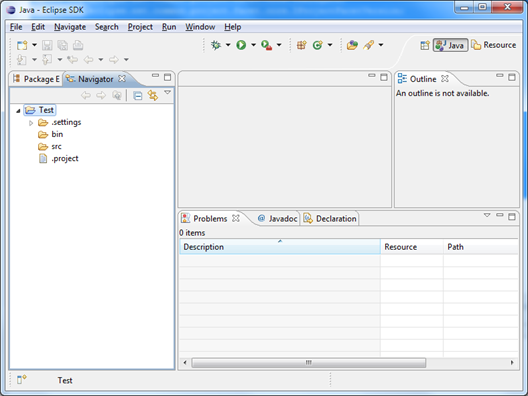Open the Search menu

(106, 27)
